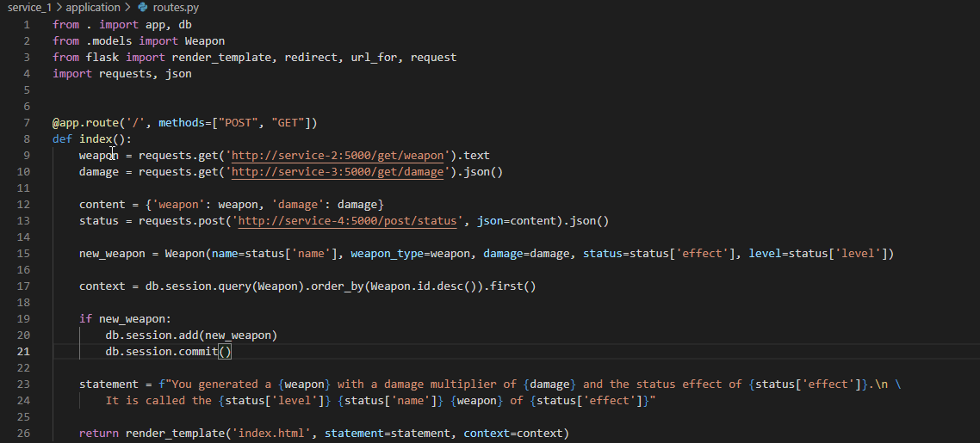
Task: Click line number 26 in the gutter
Action: coord(23,433)
